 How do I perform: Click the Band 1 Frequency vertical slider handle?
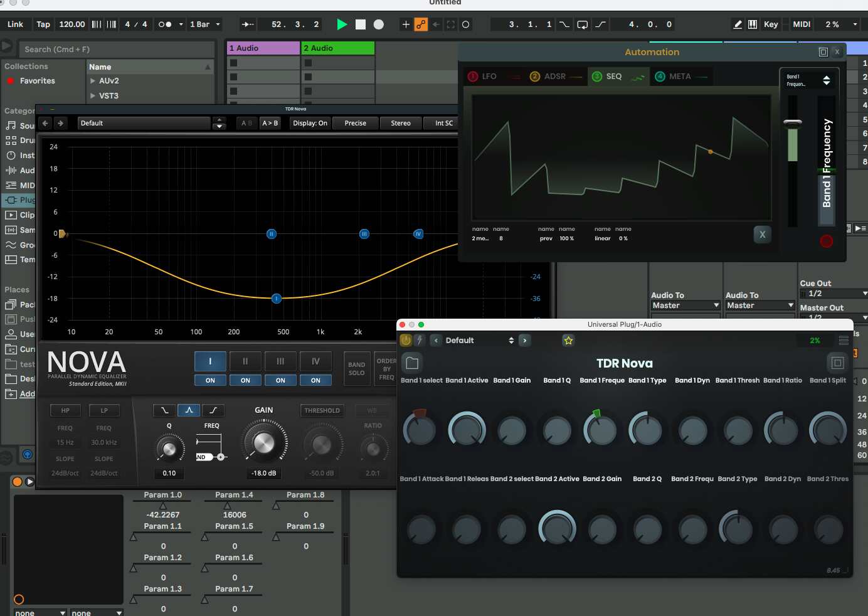click(x=793, y=123)
